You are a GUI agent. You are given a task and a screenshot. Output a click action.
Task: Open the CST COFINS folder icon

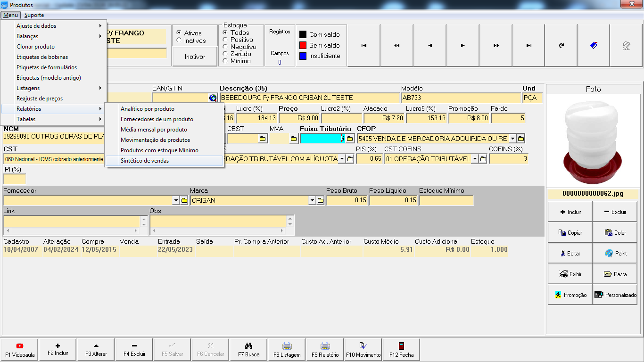click(x=483, y=159)
